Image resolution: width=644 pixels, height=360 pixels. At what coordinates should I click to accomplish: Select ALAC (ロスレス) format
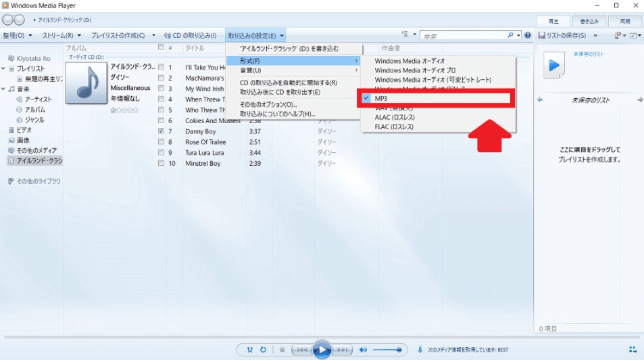(438, 117)
